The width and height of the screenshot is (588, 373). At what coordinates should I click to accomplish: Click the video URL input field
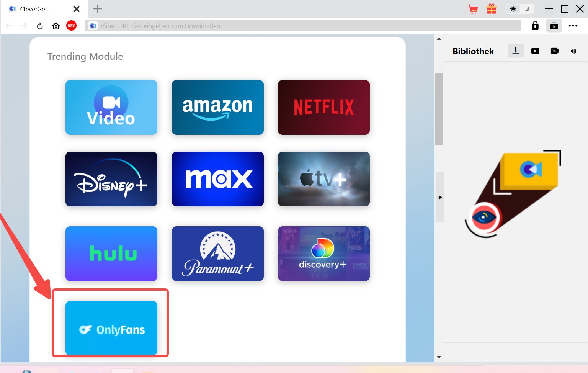(303, 26)
